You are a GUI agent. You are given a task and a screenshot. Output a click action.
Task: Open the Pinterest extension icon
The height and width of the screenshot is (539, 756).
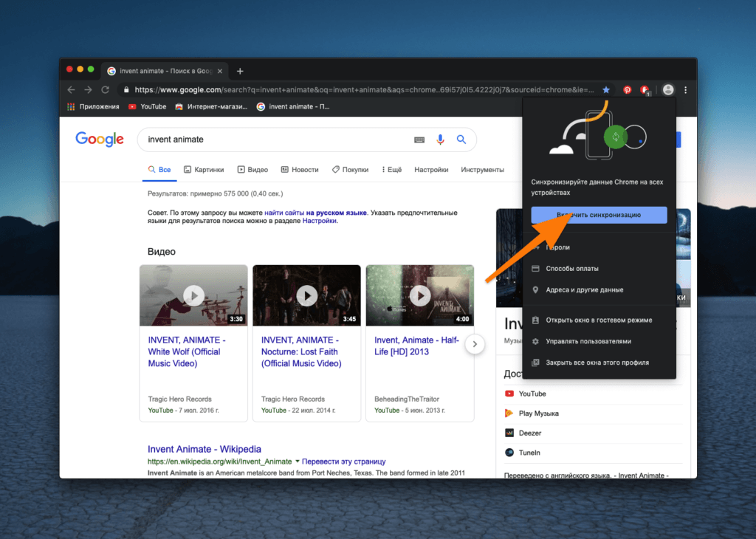627,89
